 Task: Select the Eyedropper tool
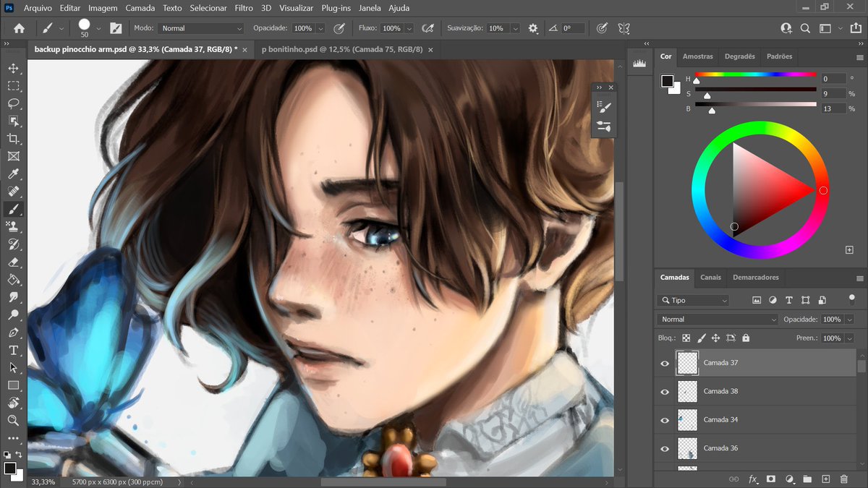13,174
